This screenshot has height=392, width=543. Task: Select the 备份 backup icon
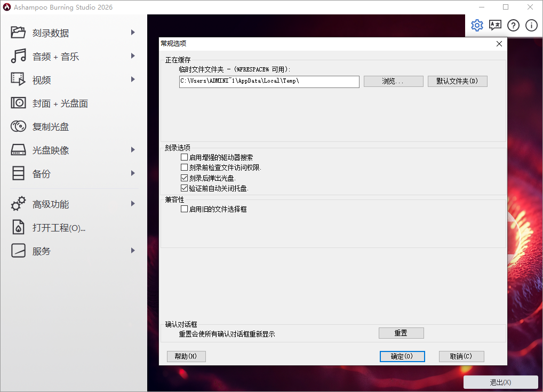[18, 173]
